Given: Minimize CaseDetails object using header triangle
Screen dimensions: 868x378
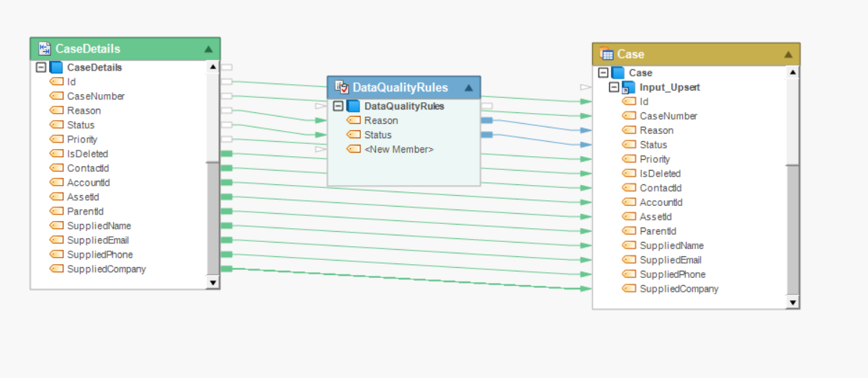Looking at the screenshot, I should coord(208,49).
